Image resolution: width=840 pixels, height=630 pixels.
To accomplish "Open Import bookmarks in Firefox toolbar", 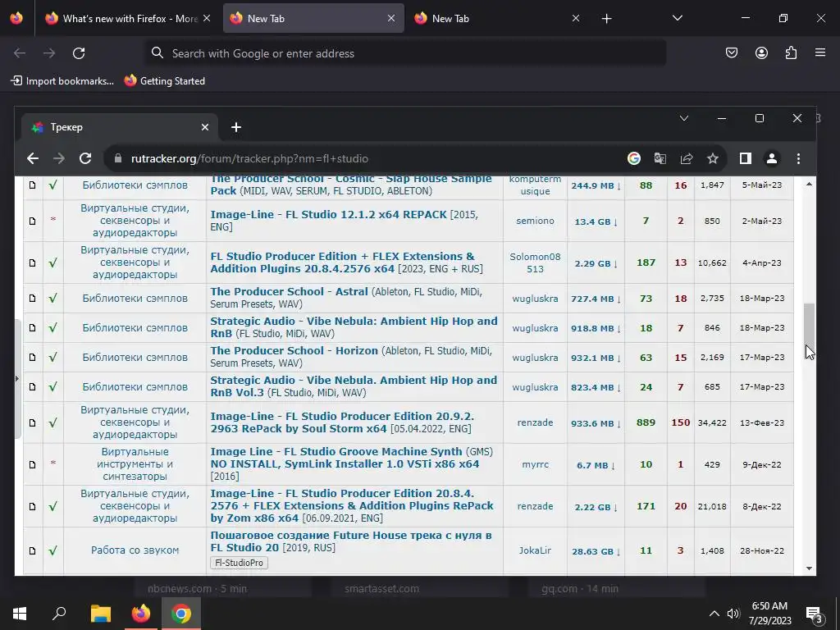I will click(x=62, y=81).
